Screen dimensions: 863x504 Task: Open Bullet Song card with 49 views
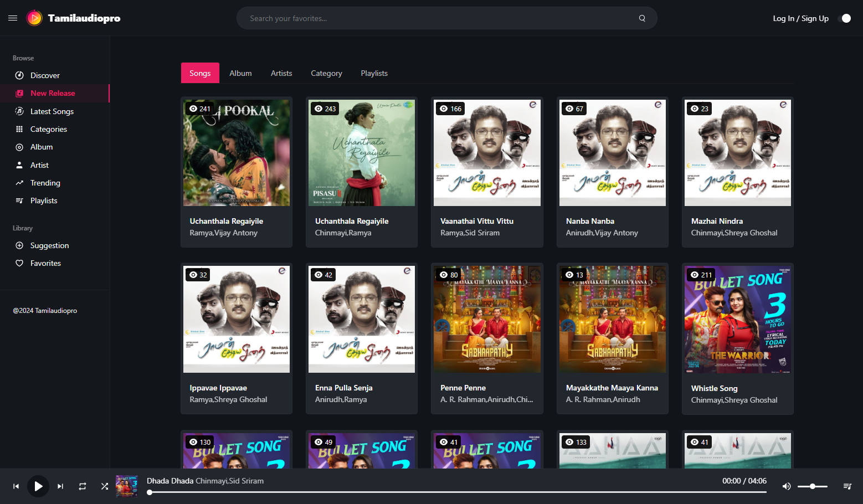[362, 450]
